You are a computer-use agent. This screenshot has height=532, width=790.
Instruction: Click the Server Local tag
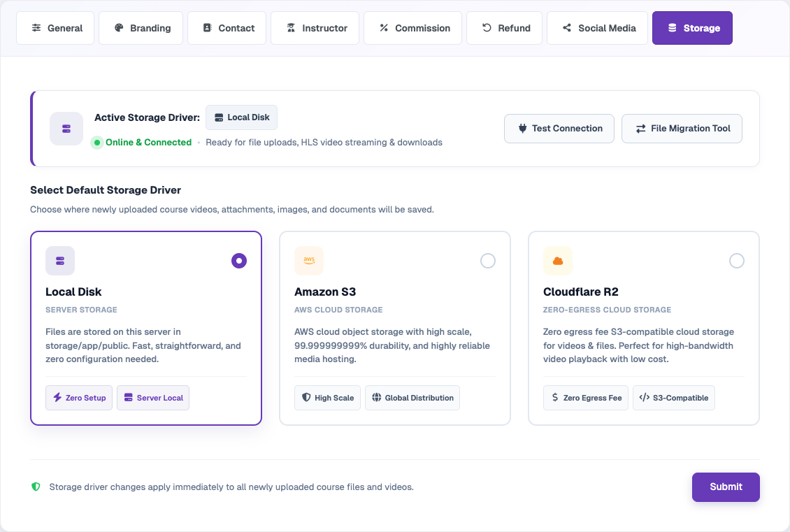pos(153,398)
